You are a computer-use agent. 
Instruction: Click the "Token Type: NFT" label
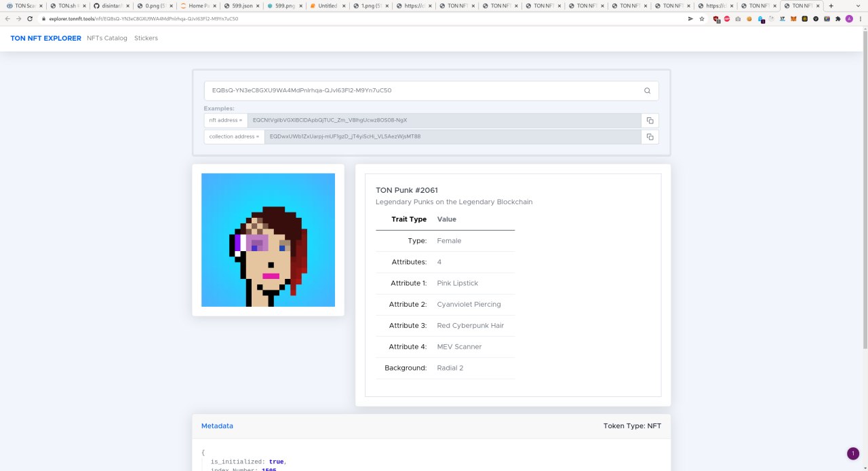pyautogui.click(x=632, y=426)
